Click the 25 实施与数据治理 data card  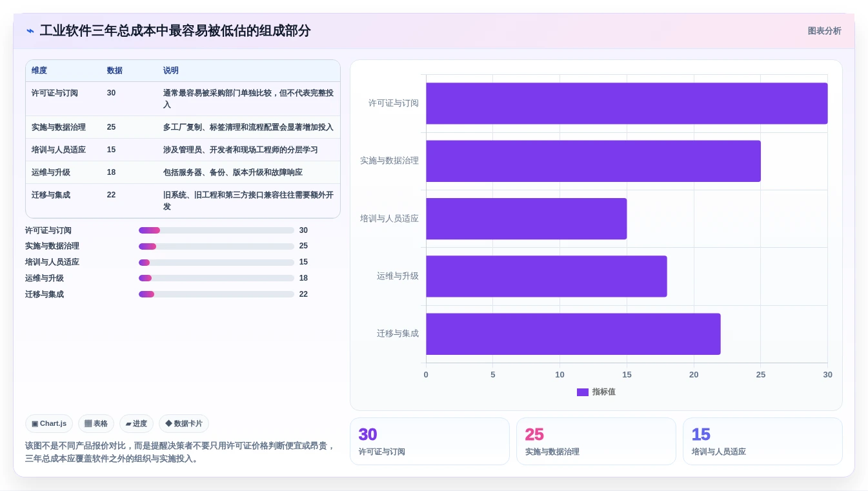tap(596, 441)
